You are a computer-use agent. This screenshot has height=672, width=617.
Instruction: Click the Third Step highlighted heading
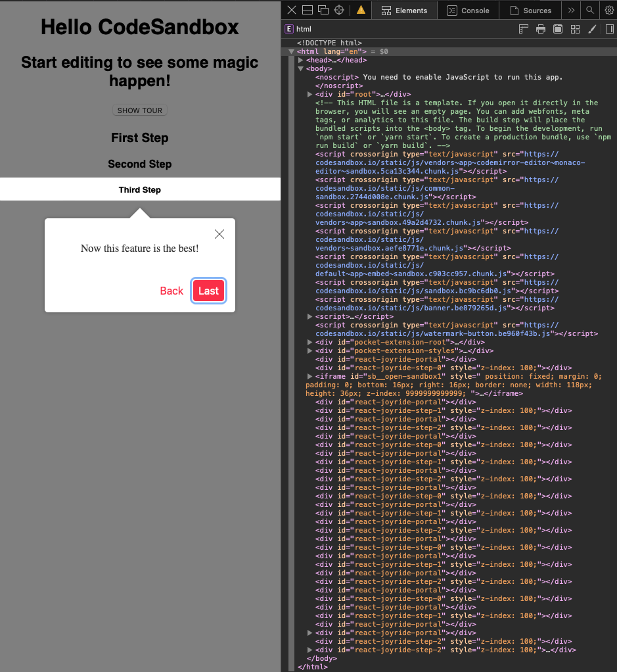(140, 190)
